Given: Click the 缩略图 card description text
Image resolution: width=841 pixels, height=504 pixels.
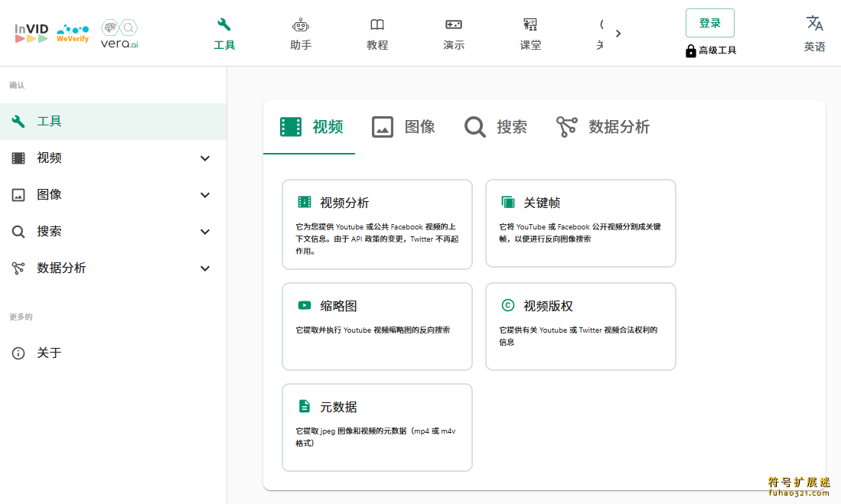Looking at the screenshot, I should coord(373,330).
